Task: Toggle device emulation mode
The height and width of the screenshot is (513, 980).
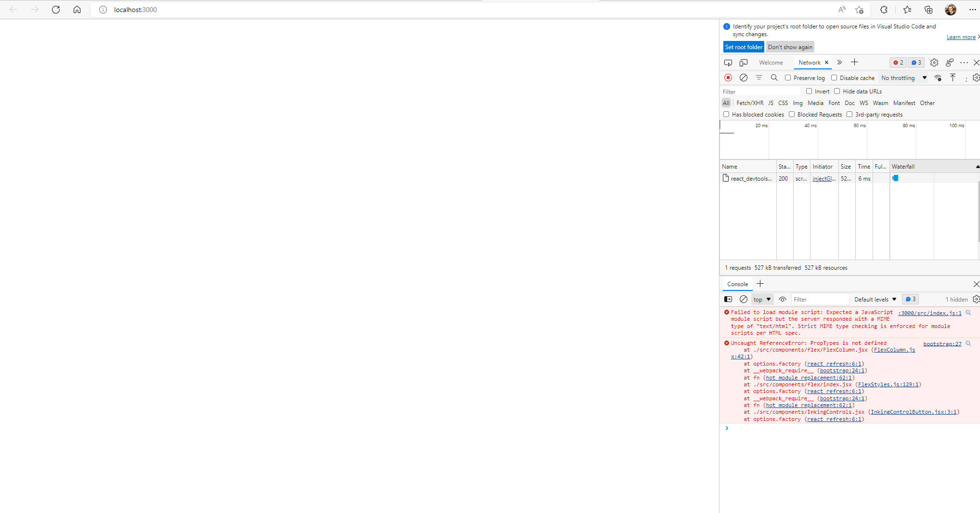Action: pos(743,63)
